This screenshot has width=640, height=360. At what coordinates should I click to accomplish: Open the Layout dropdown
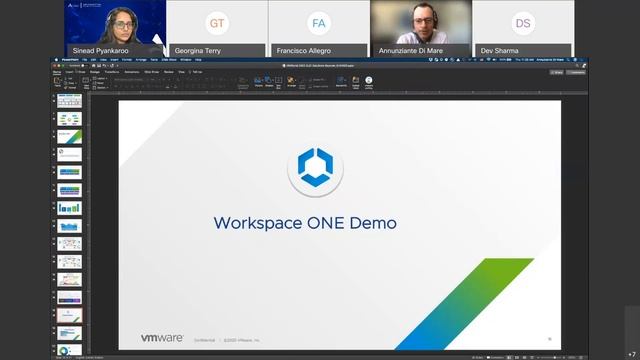pos(100,78)
